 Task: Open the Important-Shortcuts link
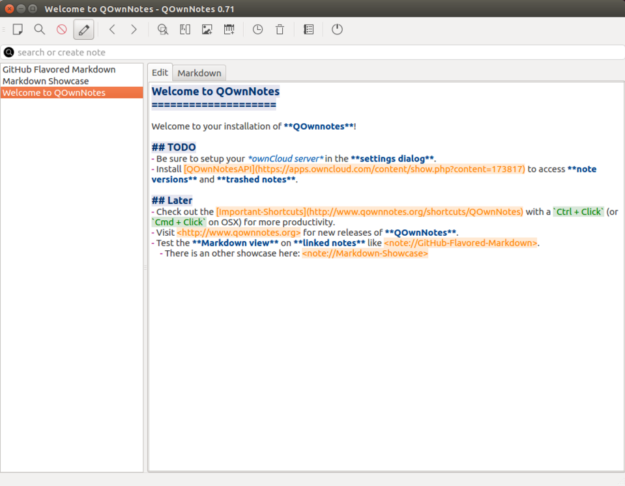click(x=369, y=212)
